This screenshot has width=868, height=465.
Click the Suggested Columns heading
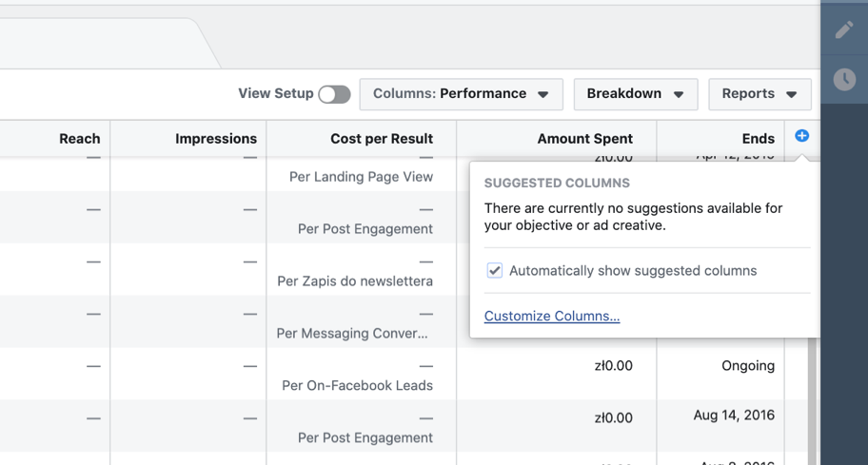(x=557, y=183)
